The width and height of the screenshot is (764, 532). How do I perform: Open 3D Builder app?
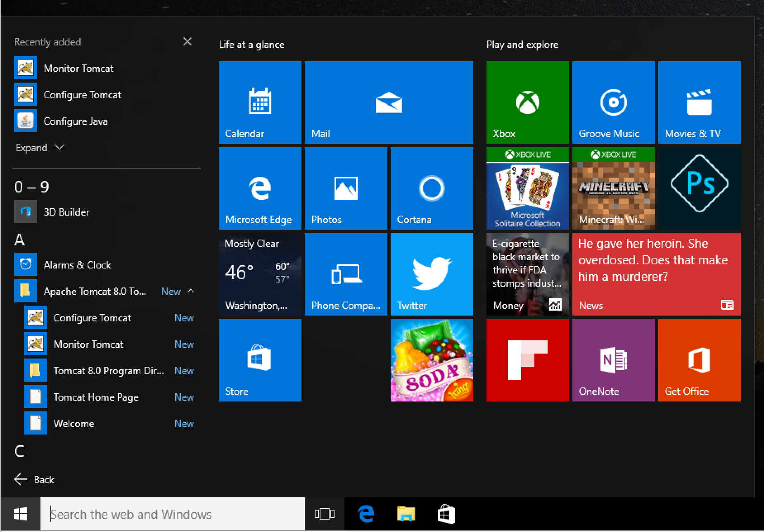(x=107, y=212)
